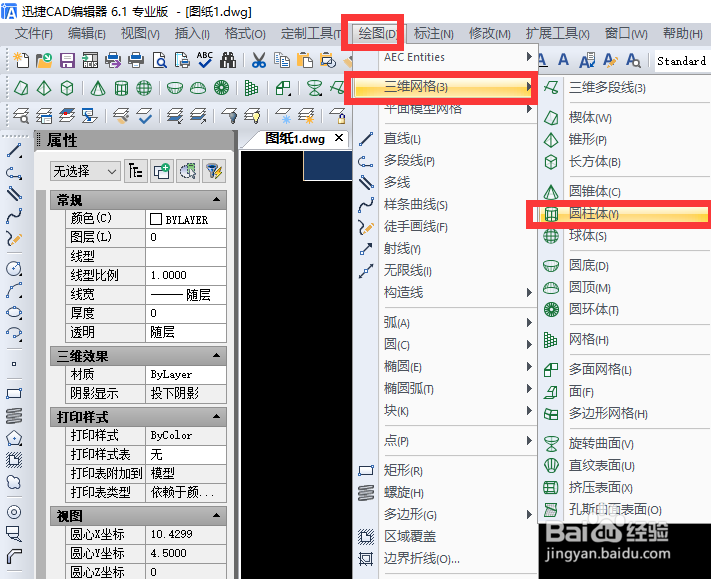The image size is (711, 579).
Task: Open the 文件(F) menu
Action: [x=34, y=34]
